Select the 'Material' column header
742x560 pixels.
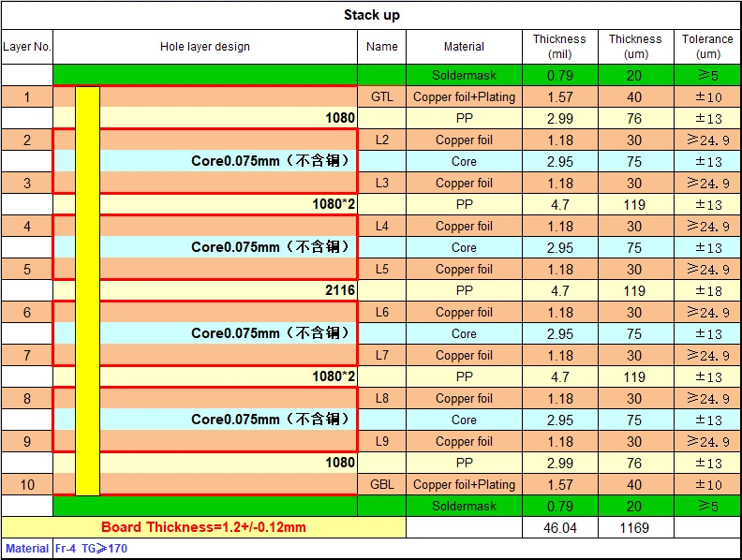(465, 47)
